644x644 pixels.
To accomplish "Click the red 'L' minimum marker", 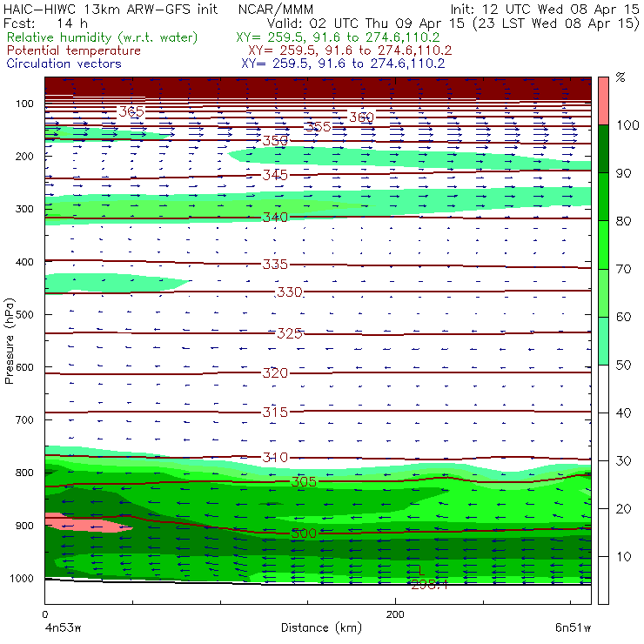I will [x=422, y=570].
